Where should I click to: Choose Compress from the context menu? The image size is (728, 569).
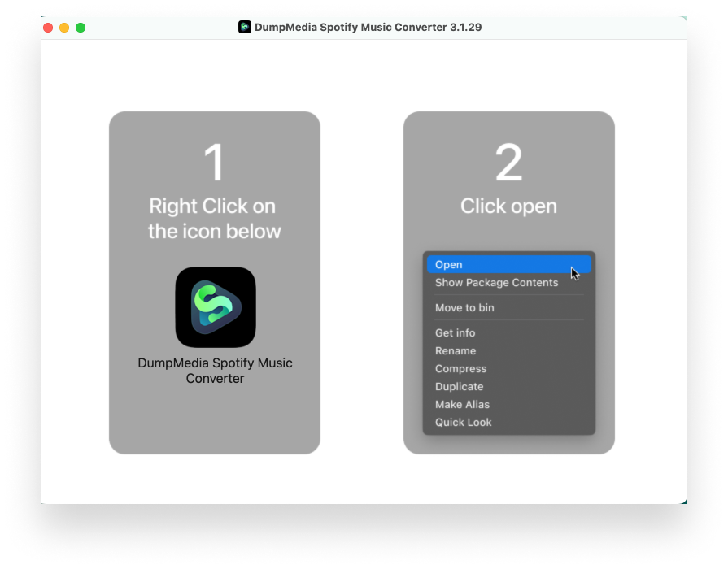click(509, 369)
